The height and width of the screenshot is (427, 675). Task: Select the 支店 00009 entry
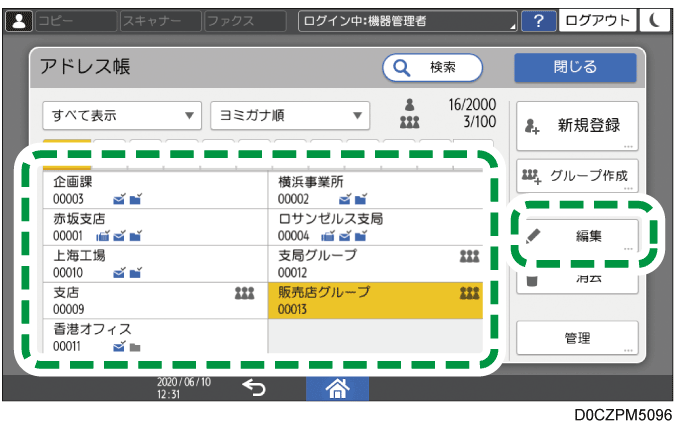tap(155, 300)
